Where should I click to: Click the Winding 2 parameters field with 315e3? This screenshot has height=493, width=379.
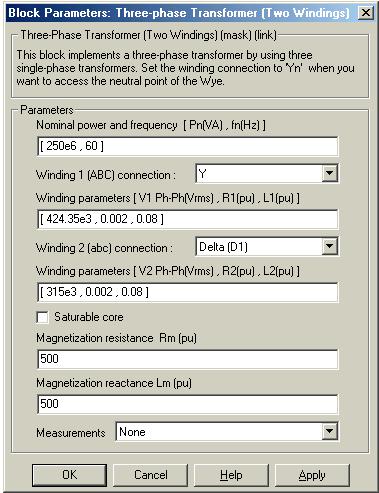tap(188, 292)
